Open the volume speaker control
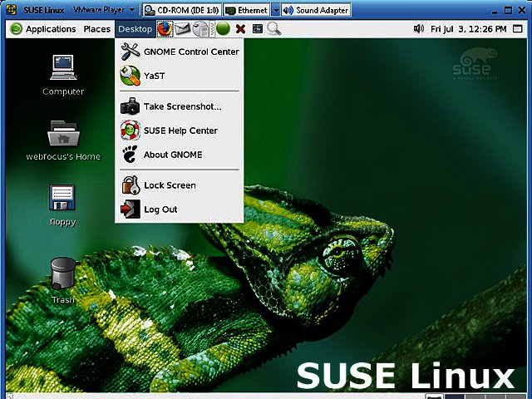532x399 pixels. [419, 28]
